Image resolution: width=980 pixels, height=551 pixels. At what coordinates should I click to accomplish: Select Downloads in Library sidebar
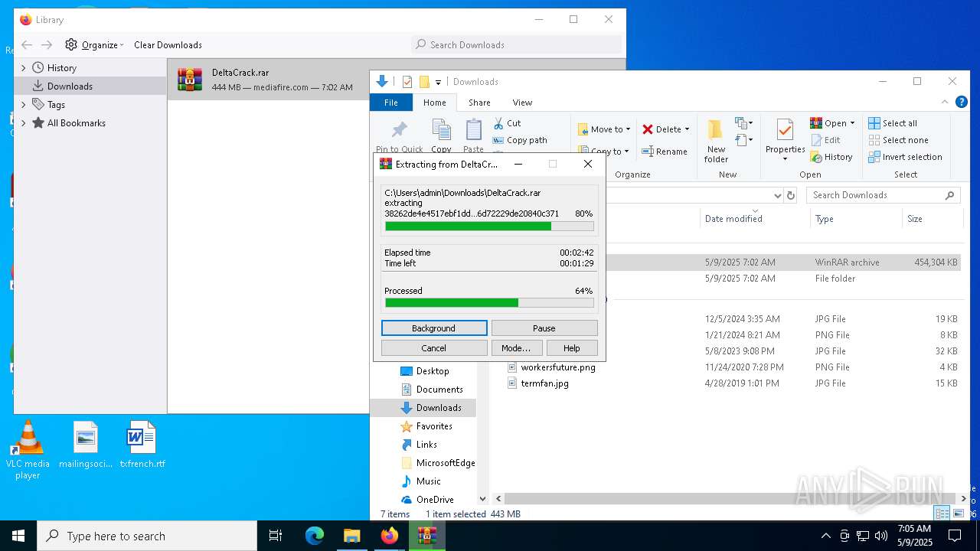[x=90, y=86]
